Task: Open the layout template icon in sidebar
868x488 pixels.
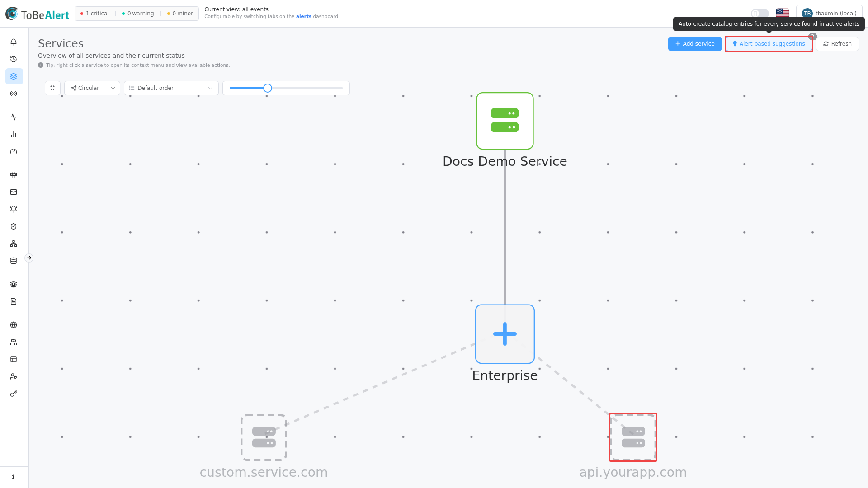Action: click(14, 359)
